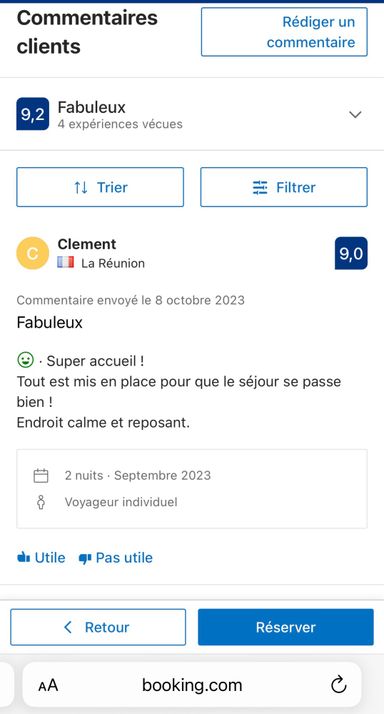Go back with the Retour button
Screen dimensions: 384x714
[x=98, y=627]
